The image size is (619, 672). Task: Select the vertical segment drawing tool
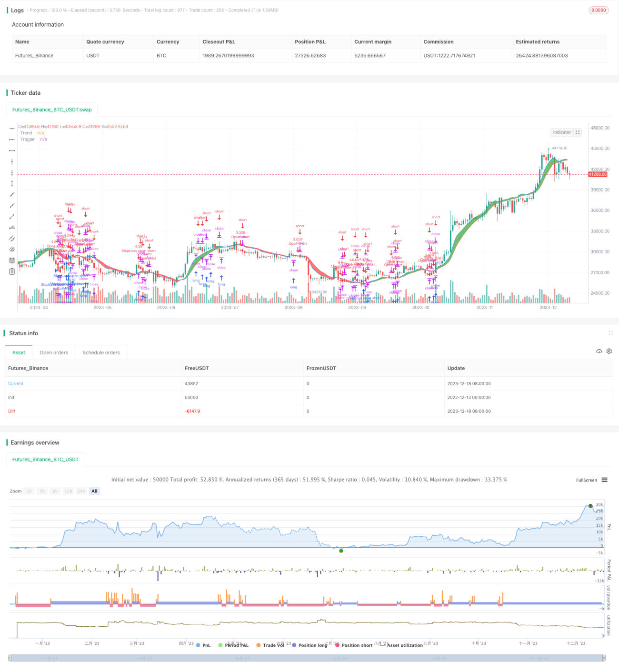click(12, 183)
